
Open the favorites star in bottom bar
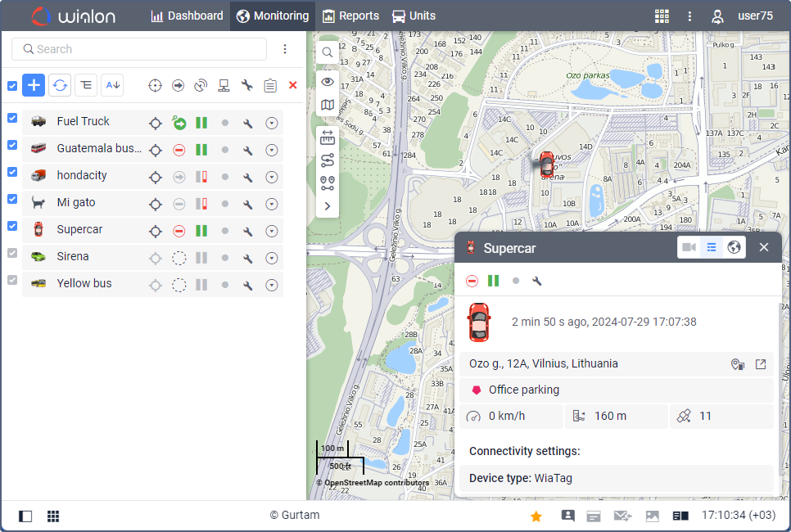point(536,516)
